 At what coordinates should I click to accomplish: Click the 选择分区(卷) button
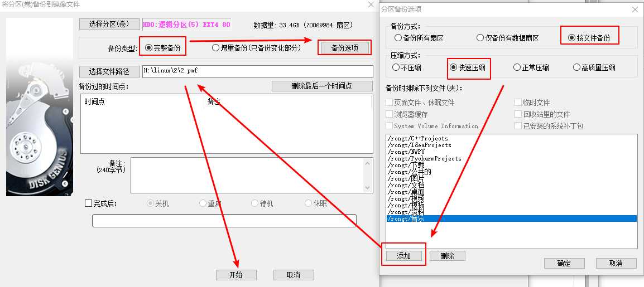tap(109, 24)
